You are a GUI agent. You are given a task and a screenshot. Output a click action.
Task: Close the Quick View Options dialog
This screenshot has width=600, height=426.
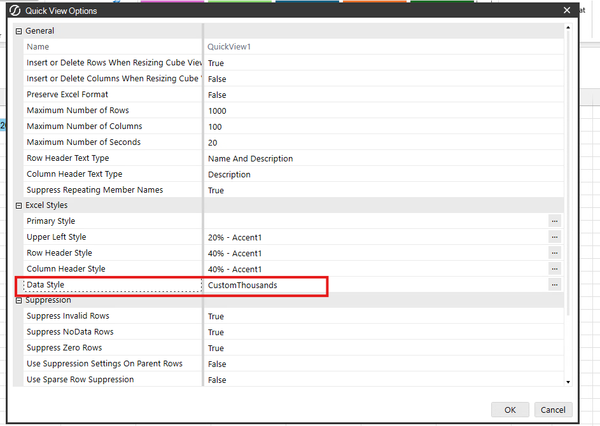[567, 10]
